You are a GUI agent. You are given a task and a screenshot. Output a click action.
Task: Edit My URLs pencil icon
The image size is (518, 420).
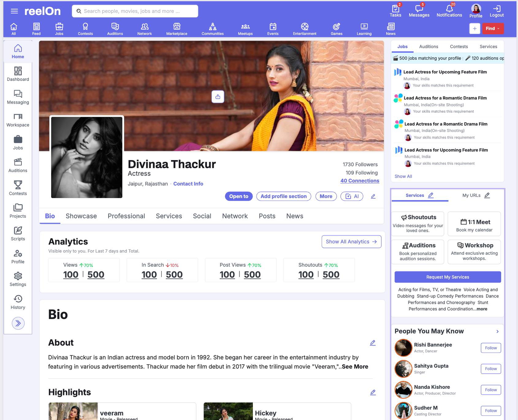[x=487, y=195]
